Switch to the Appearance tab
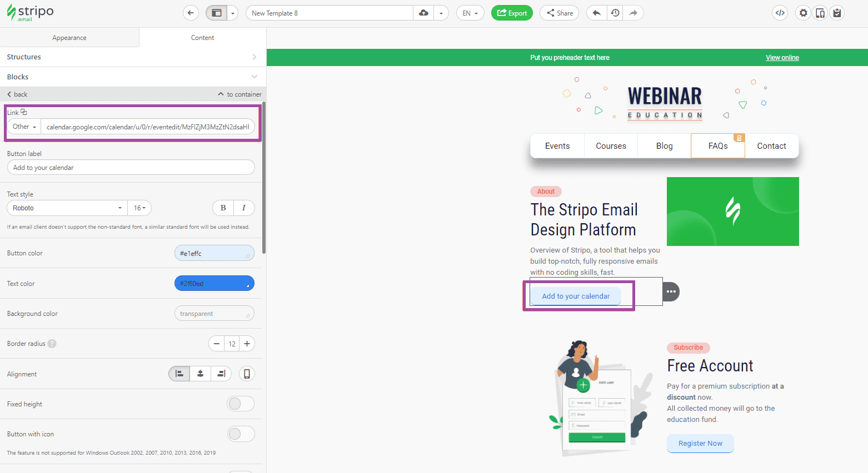868x473 pixels. click(69, 37)
